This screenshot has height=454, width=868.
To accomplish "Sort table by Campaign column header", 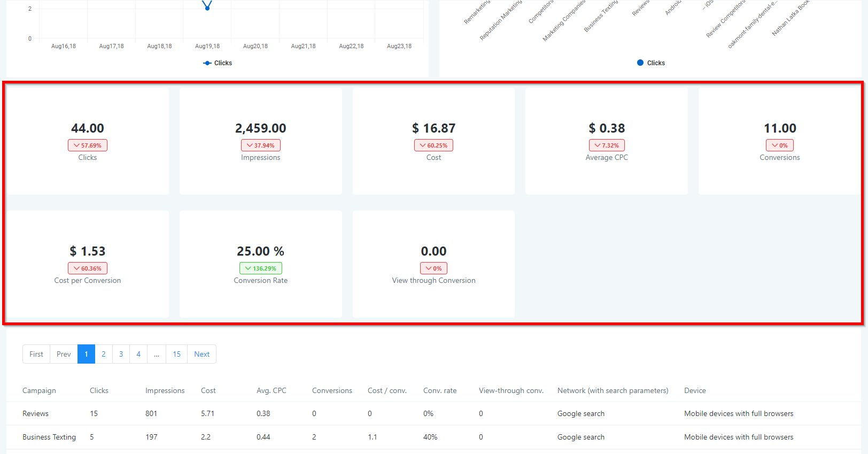I will tap(39, 391).
